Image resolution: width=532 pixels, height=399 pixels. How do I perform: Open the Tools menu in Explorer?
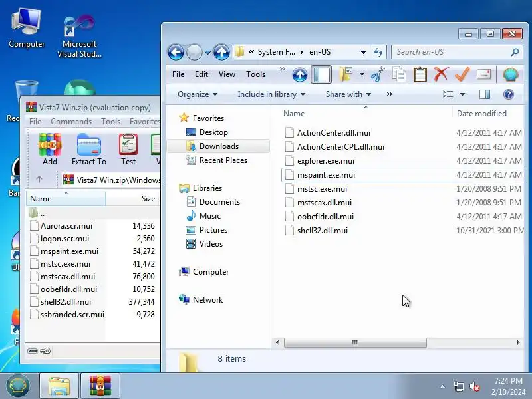coord(255,74)
